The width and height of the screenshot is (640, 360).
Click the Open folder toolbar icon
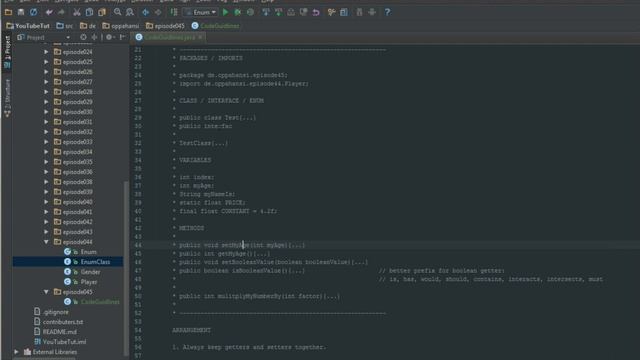coord(8,12)
